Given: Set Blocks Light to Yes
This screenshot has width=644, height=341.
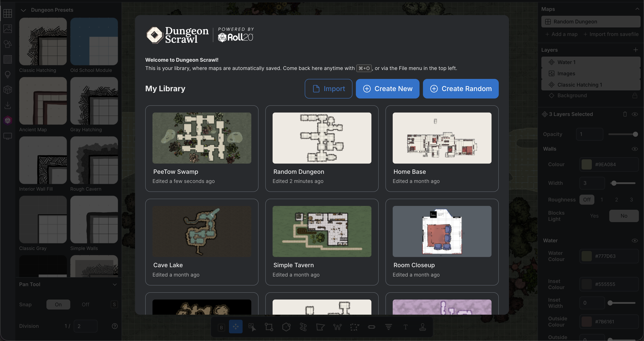Looking at the screenshot, I should pyautogui.click(x=594, y=216).
